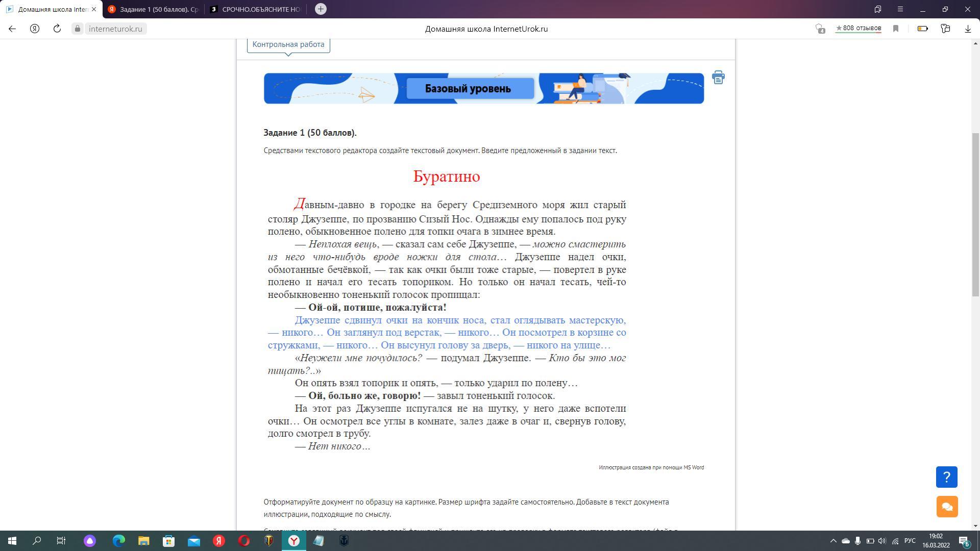980x551 pixels.
Task: Open the Mail app from the taskbar
Action: point(194,541)
